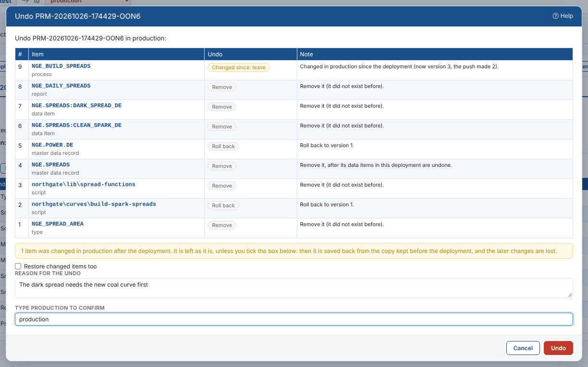Select the NGE.SPREADS:CLEAN_SPARK_DE data item
Screen dimensions: 588x367
click(76, 125)
